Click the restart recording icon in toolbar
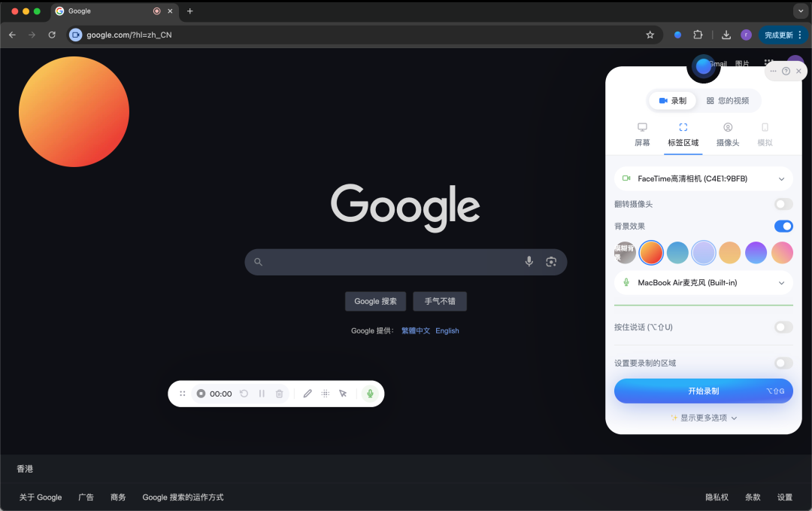The height and width of the screenshot is (511, 812). tap(244, 394)
